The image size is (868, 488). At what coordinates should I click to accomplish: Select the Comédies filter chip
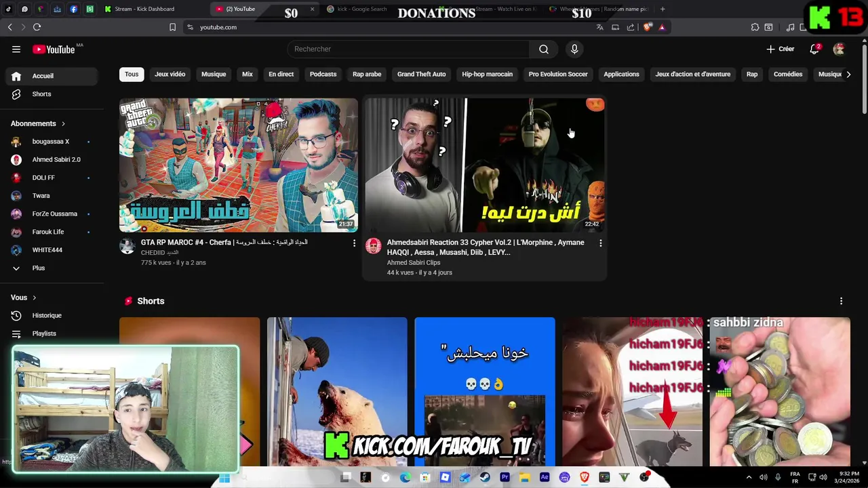[788, 74]
